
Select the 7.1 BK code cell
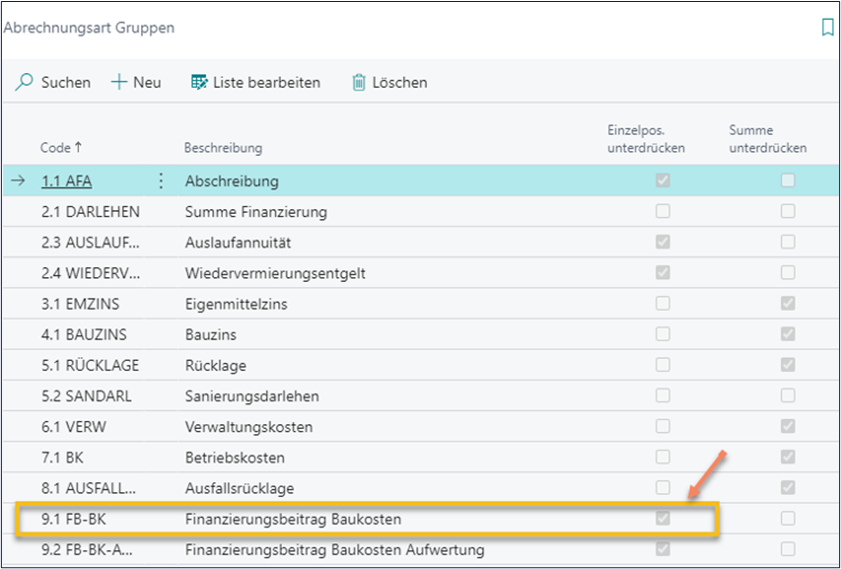62,457
